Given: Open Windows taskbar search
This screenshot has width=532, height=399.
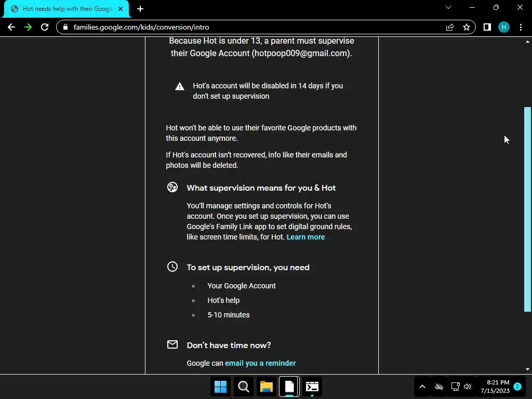Looking at the screenshot, I should (244, 387).
